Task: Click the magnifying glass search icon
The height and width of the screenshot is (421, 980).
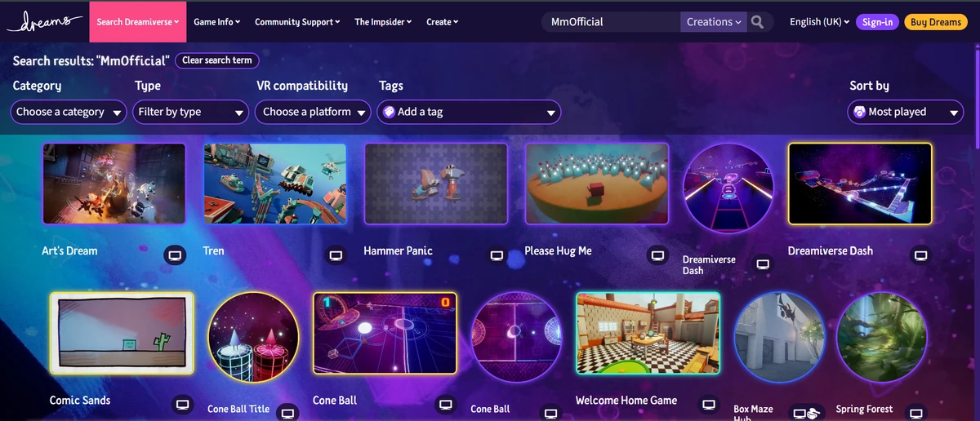Action: click(x=758, y=22)
